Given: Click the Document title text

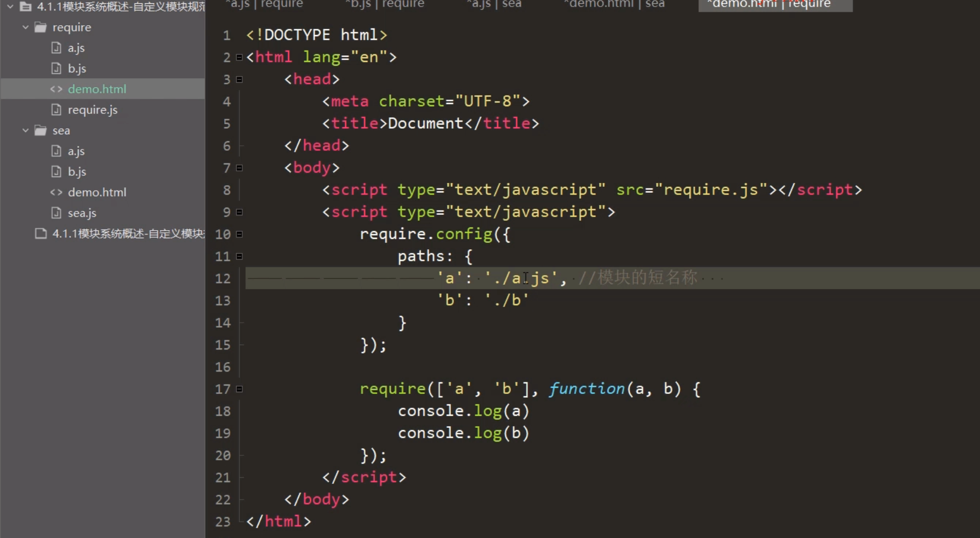Looking at the screenshot, I should click(x=425, y=123).
